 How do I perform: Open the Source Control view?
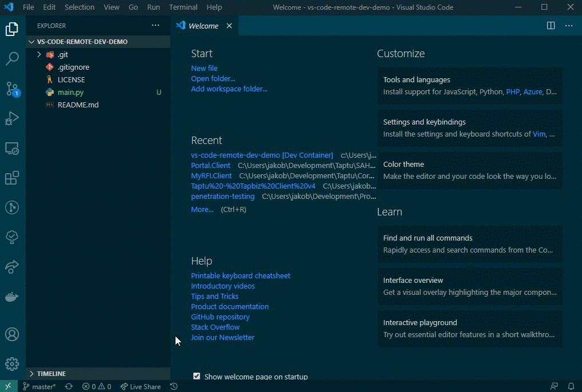[x=12, y=89]
